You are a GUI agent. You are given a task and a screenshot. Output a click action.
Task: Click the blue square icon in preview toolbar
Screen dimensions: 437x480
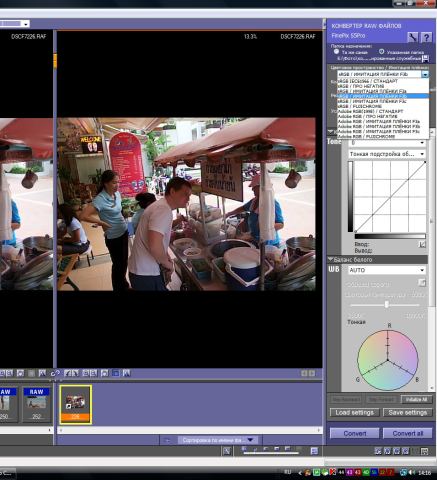point(115,373)
